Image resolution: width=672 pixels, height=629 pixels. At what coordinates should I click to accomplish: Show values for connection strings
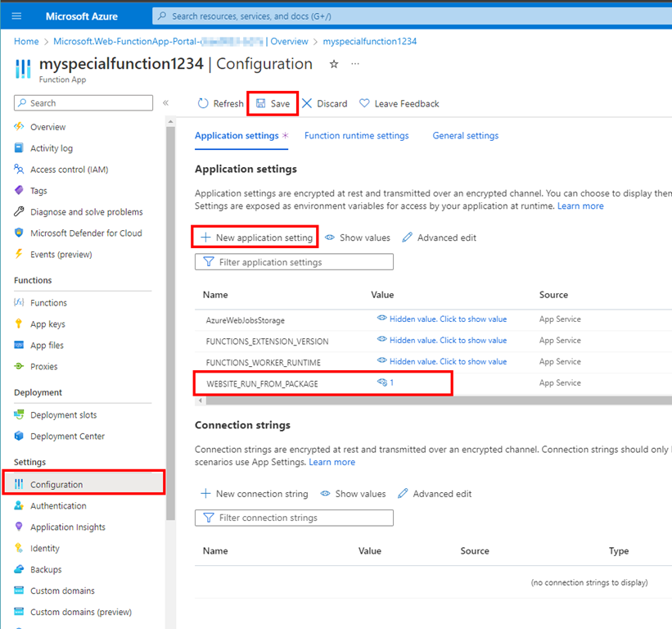[x=353, y=494]
